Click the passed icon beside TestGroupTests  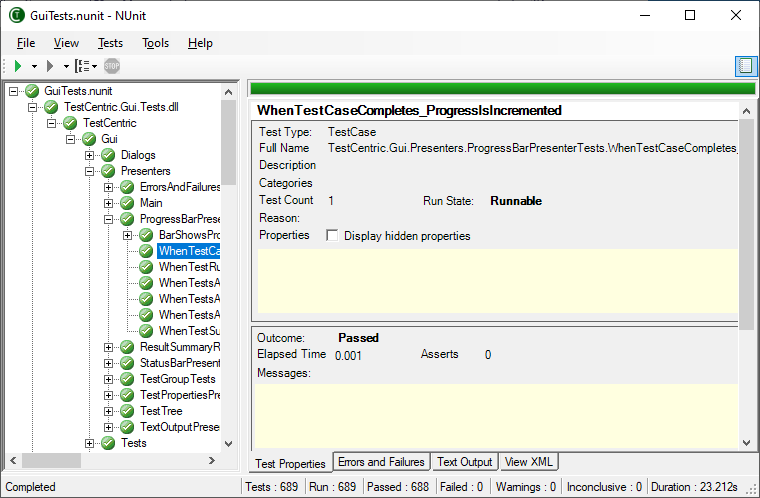(x=127, y=379)
